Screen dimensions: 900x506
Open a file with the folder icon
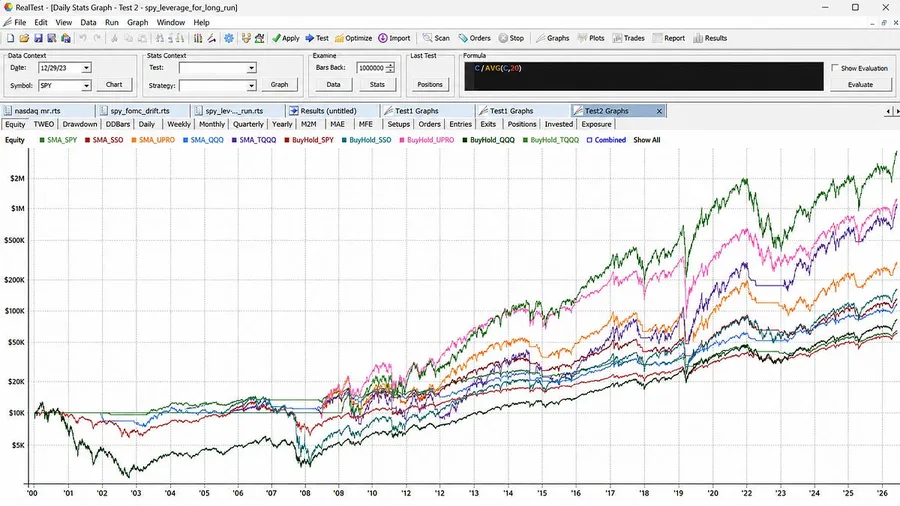(x=24, y=38)
